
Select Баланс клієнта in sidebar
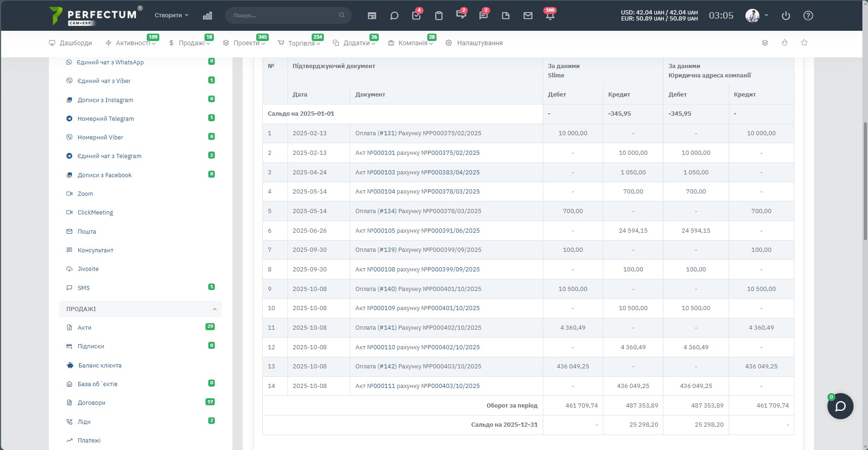(x=100, y=365)
